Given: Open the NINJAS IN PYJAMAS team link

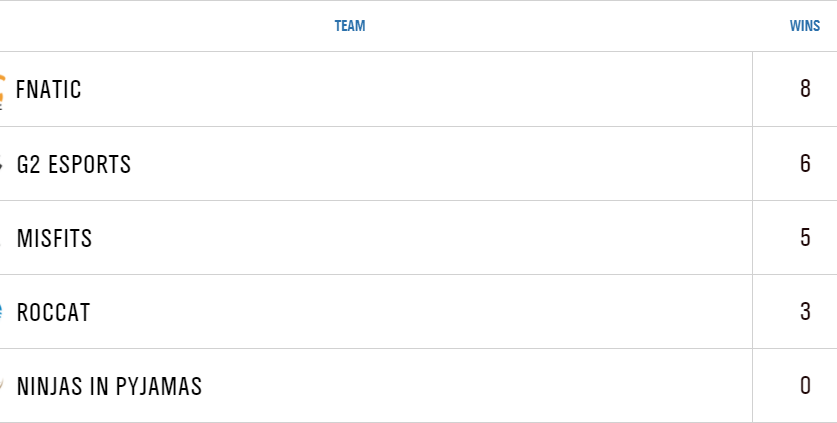Looking at the screenshot, I should tap(110, 386).
